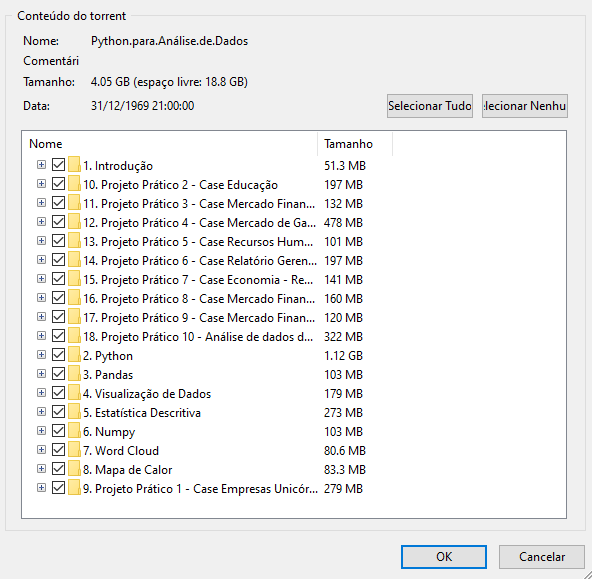Toggle checkbox for 7. Word Cloud
Screen dimensions: 592x579
(59, 450)
